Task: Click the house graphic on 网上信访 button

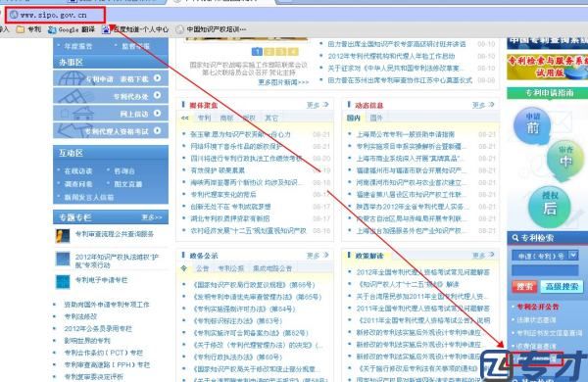Action: coord(83,114)
